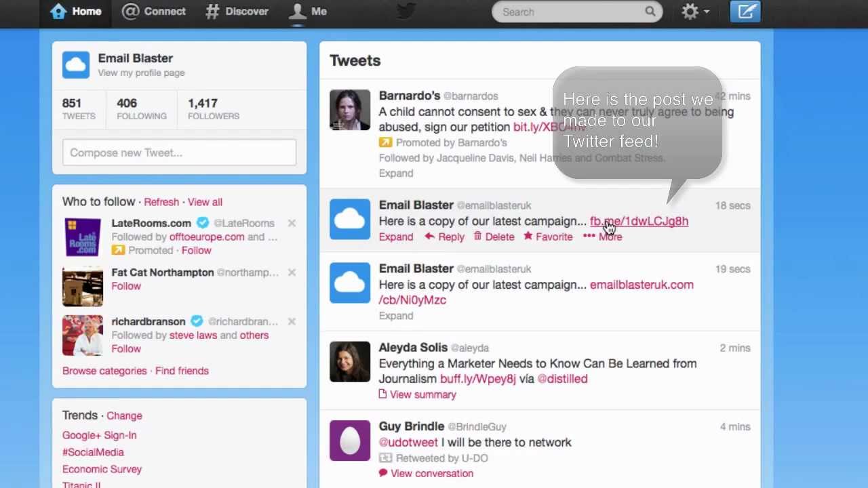
Task: Open #SocialMedia trend
Action: pos(93,452)
